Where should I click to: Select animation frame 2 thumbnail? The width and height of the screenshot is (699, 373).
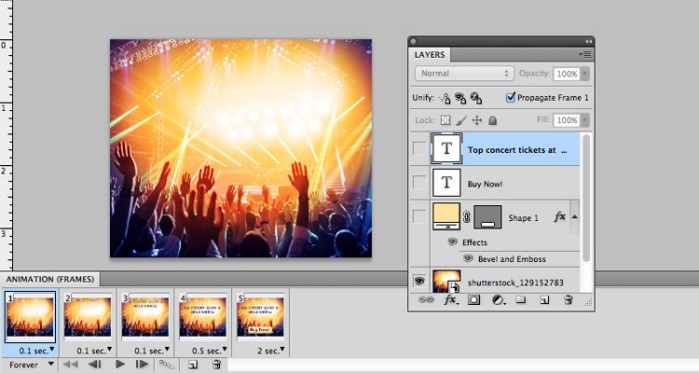87,316
